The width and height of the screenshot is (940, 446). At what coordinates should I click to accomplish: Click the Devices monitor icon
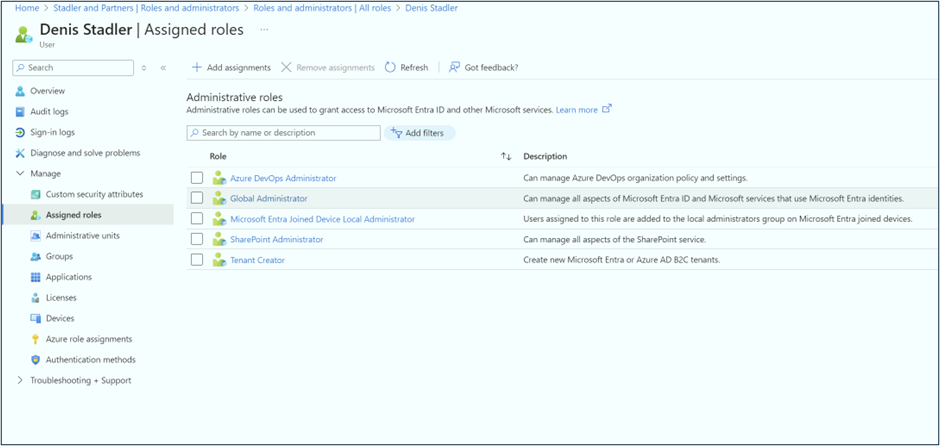point(35,318)
